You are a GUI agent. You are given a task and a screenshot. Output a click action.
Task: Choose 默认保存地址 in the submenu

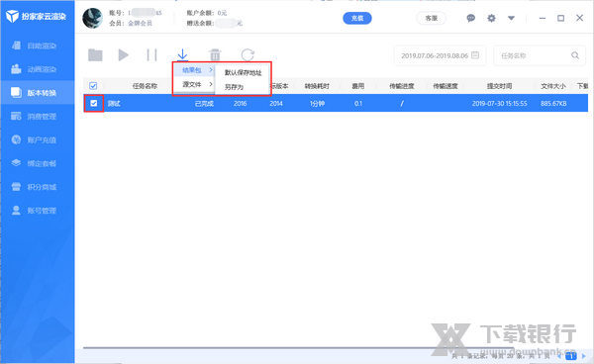(x=243, y=72)
